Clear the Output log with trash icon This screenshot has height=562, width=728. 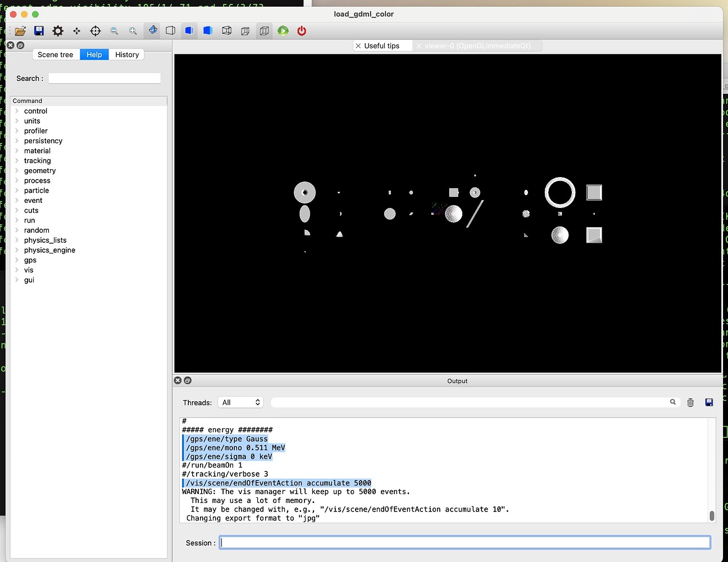(x=690, y=402)
